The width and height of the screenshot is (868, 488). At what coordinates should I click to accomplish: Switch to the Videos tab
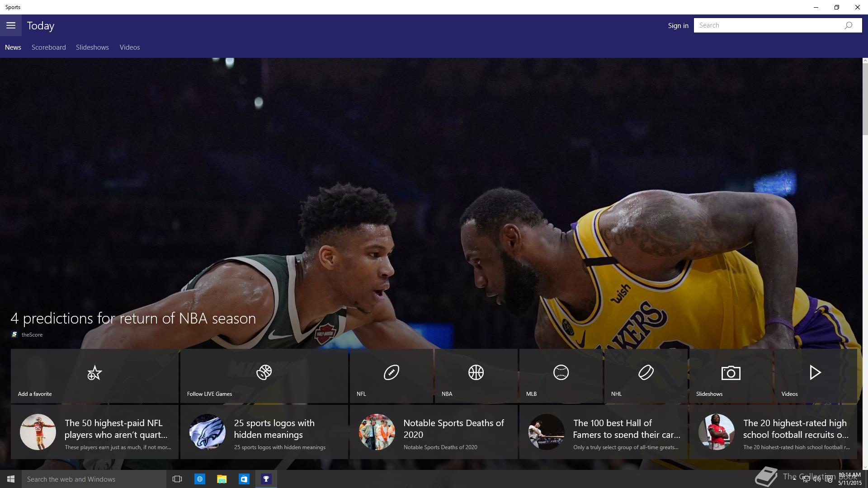pyautogui.click(x=130, y=47)
